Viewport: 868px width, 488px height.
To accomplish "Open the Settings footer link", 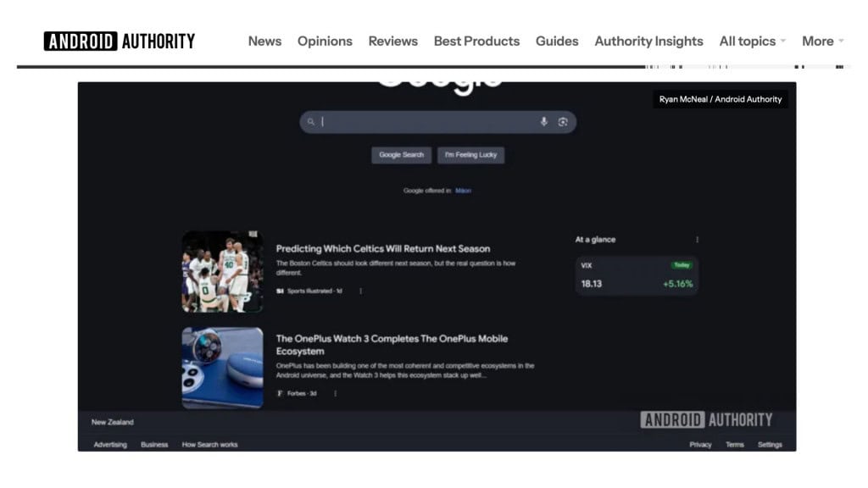I will click(x=770, y=445).
